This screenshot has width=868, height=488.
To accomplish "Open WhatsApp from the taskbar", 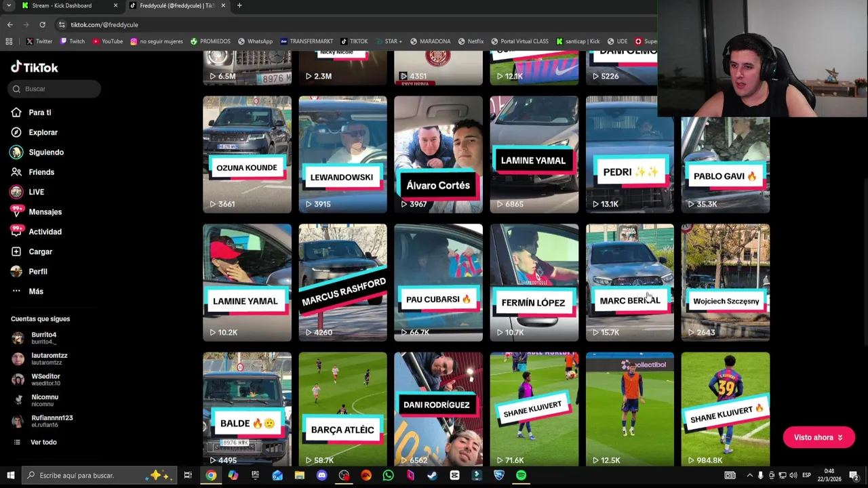I will click(388, 475).
